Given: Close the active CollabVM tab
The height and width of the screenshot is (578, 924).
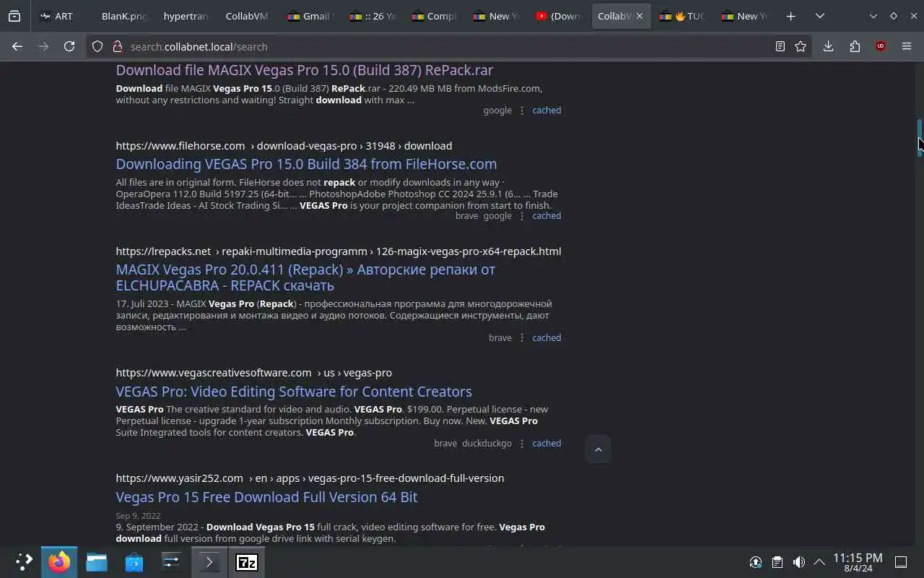Looking at the screenshot, I should point(640,16).
